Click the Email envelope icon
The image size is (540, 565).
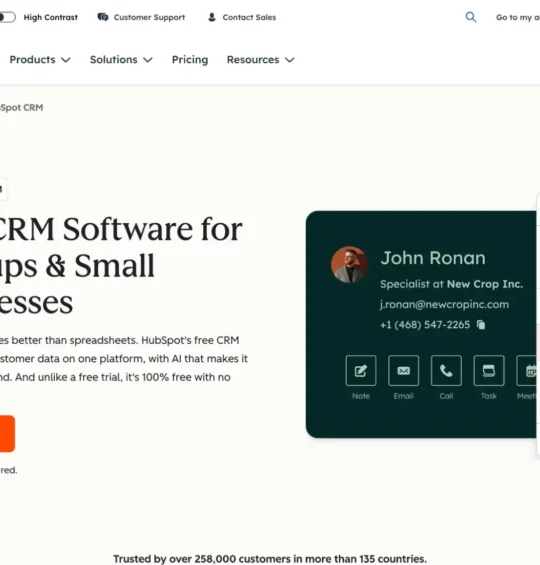coord(403,370)
